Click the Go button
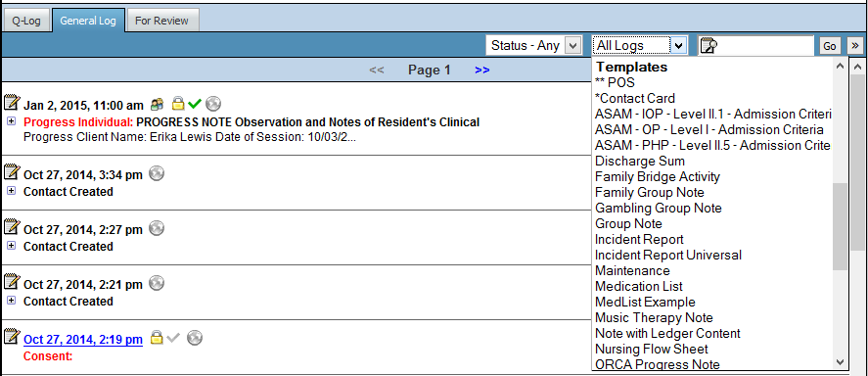 (x=830, y=46)
